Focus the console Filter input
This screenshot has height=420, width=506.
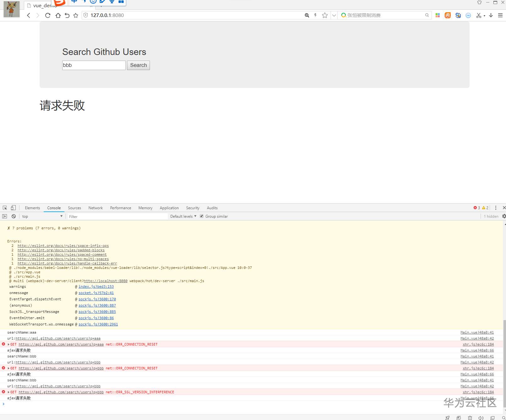pos(118,216)
